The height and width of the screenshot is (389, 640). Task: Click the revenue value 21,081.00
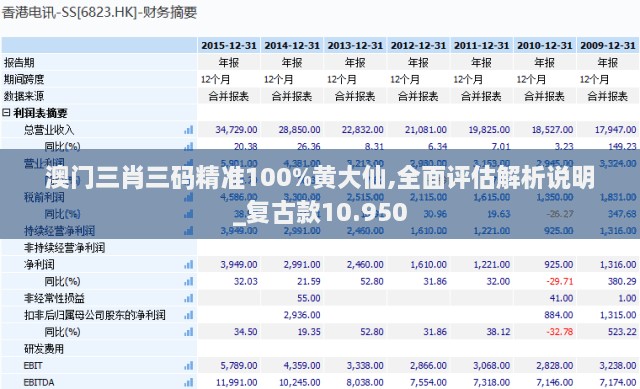coord(426,130)
